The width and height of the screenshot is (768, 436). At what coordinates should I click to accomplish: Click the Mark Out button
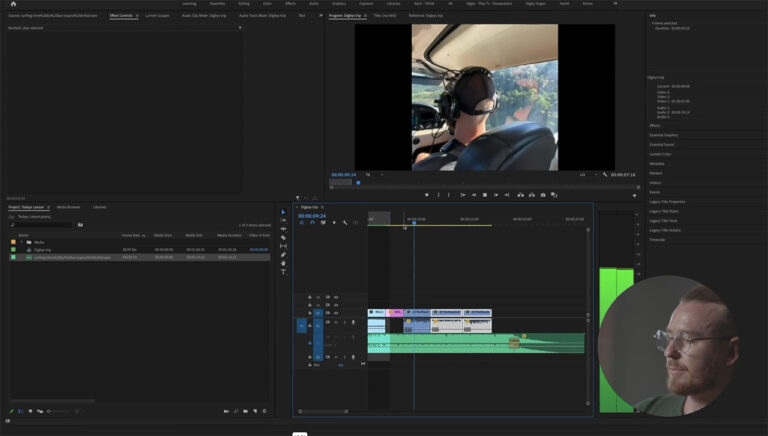[x=449, y=195]
